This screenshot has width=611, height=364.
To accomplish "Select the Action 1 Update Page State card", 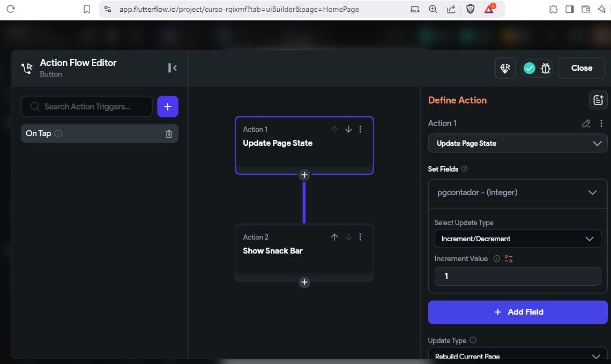I will coord(304,145).
